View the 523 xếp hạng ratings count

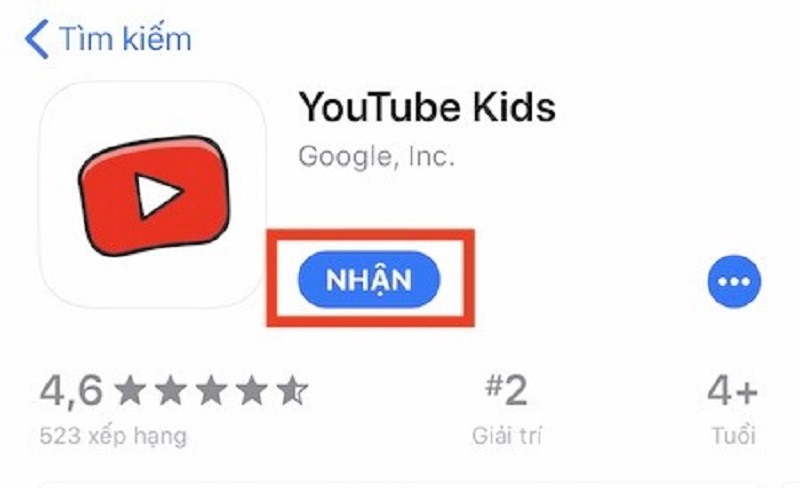tap(113, 436)
